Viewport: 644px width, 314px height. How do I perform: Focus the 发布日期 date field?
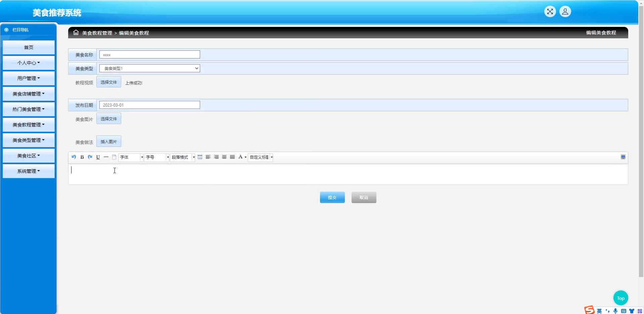tap(150, 105)
